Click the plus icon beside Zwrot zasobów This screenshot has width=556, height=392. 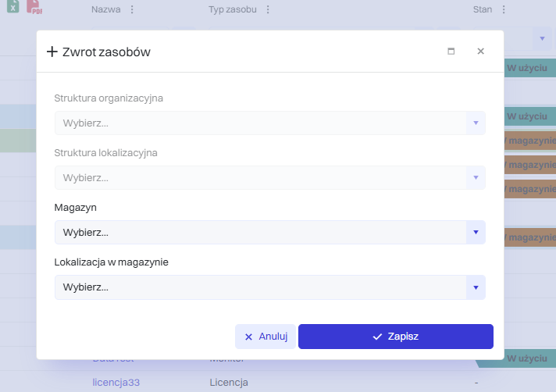point(52,52)
